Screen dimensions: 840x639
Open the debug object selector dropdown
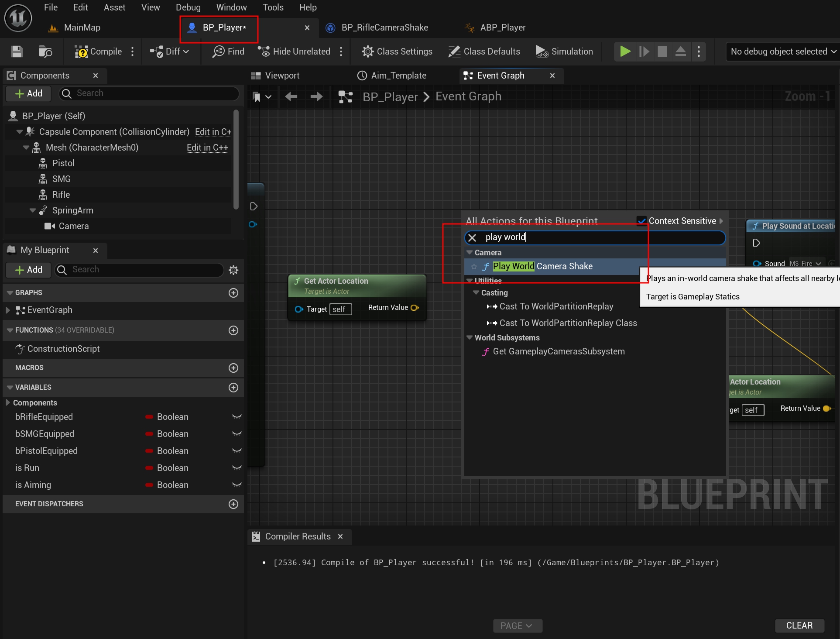coord(783,52)
